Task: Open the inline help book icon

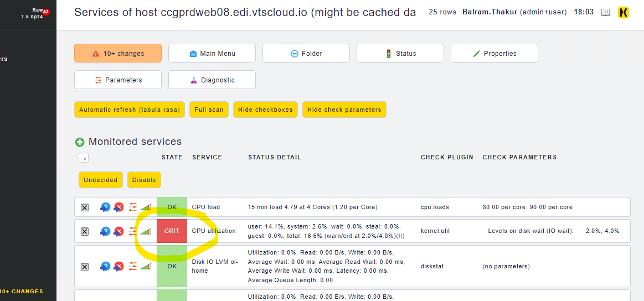Action: point(605,12)
